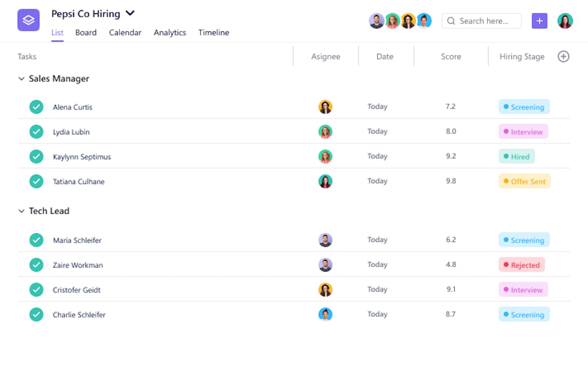Switch to the Timeline tab

coord(214,33)
